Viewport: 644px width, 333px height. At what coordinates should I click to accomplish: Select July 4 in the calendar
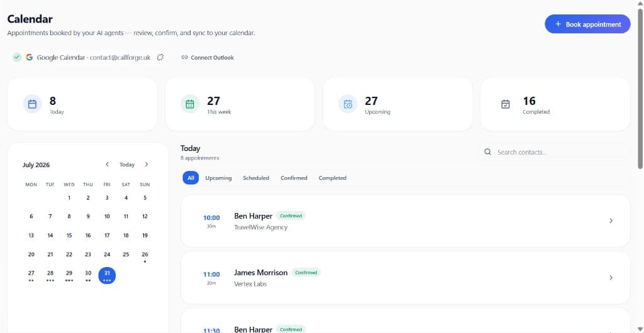click(x=126, y=198)
